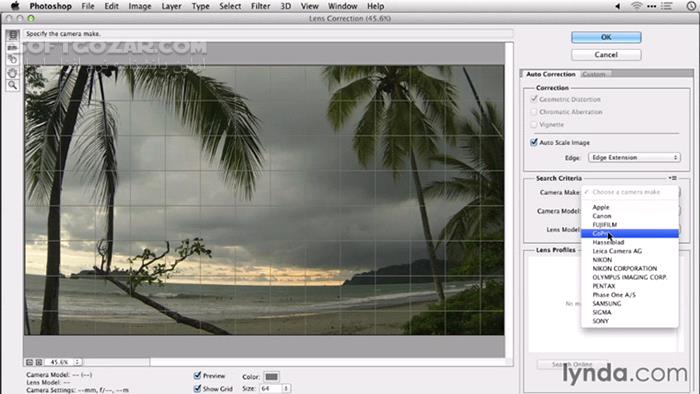Click the zoom in plus button
Viewport: 700px width, 394px height.
coord(39,362)
